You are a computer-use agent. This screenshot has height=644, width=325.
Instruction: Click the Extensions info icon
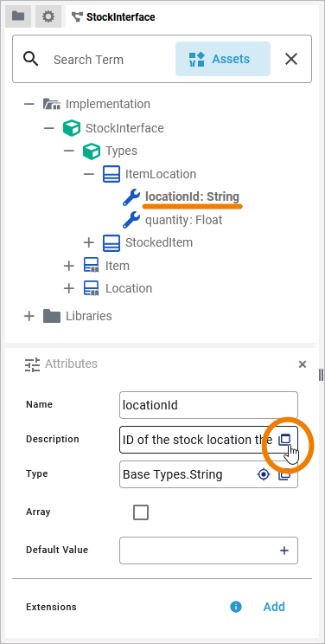tap(236, 607)
